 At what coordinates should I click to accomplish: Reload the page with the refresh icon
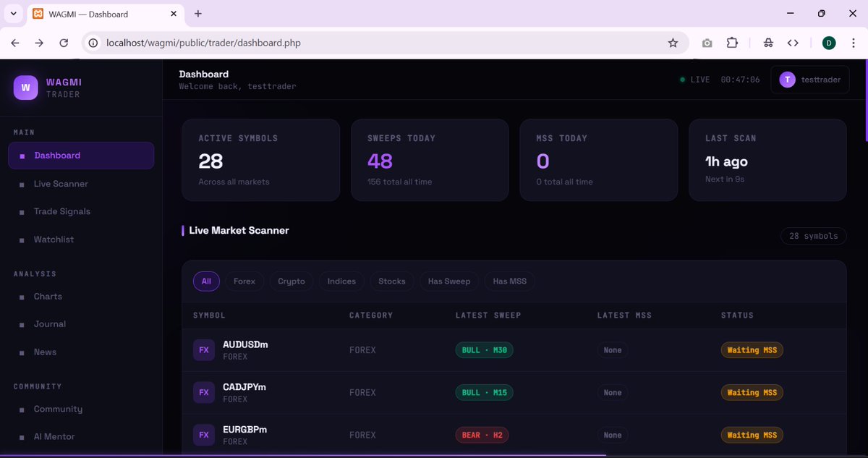pyautogui.click(x=64, y=43)
